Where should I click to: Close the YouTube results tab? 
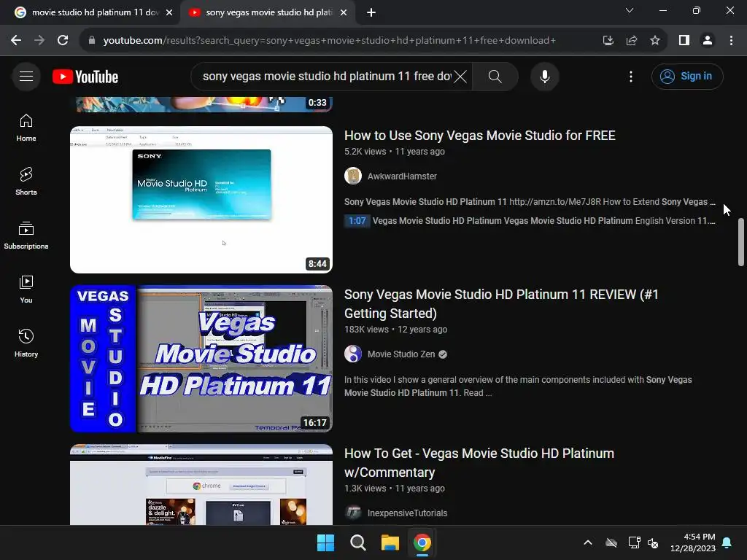[x=344, y=12]
